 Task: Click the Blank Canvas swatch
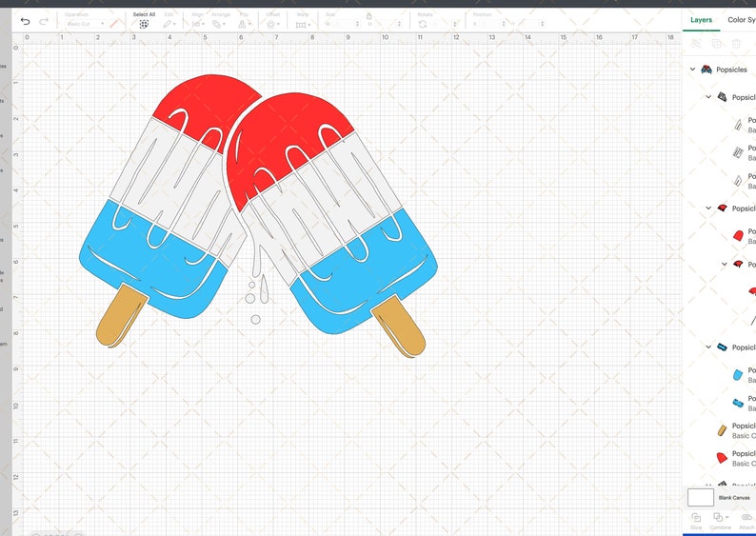(x=701, y=497)
